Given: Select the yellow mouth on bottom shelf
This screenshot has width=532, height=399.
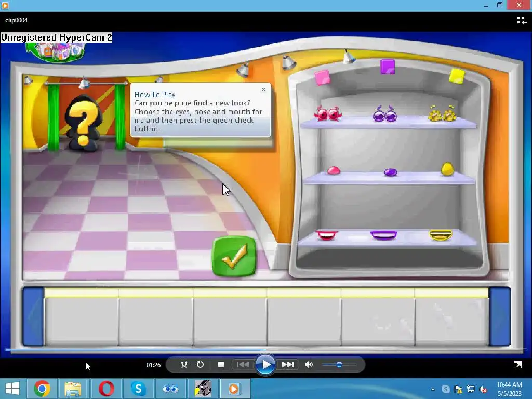Looking at the screenshot, I should pos(441,235).
